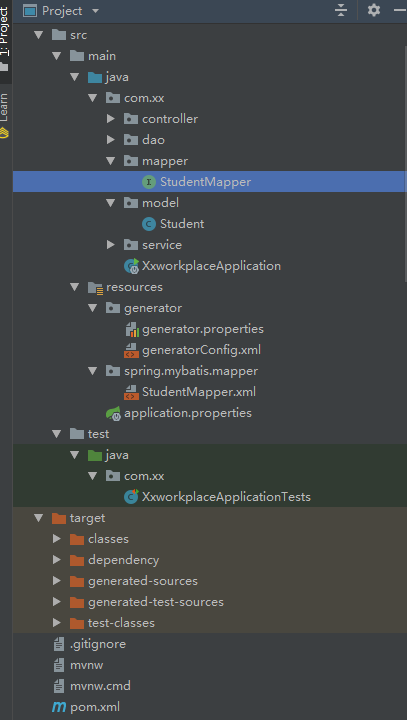Expand the test-classes folder arrow
Image resolution: width=407 pixels, height=720 pixels.
click(57, 623)
